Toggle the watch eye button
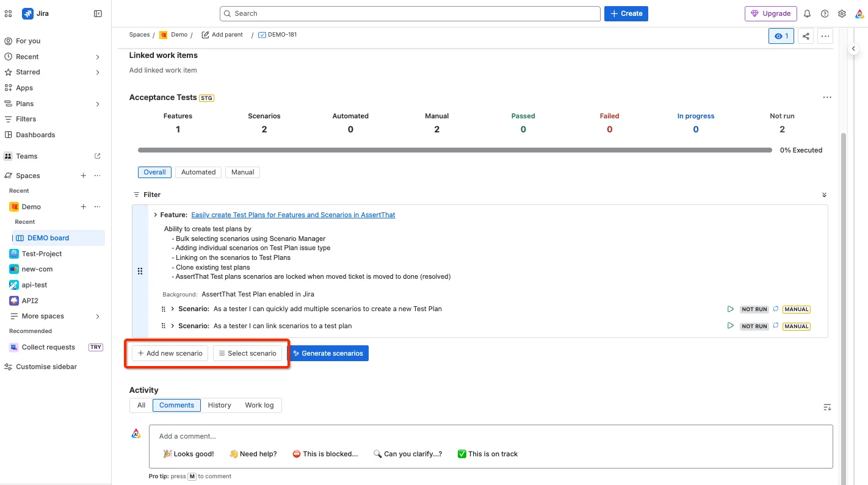Screen dimensions: 868x485 [x=781, y=37]
